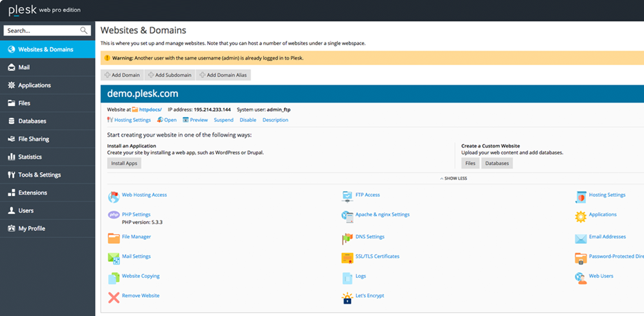Open Mail in the sidebar
Viewport: 644px width, 316px height.
coord(24,67)
